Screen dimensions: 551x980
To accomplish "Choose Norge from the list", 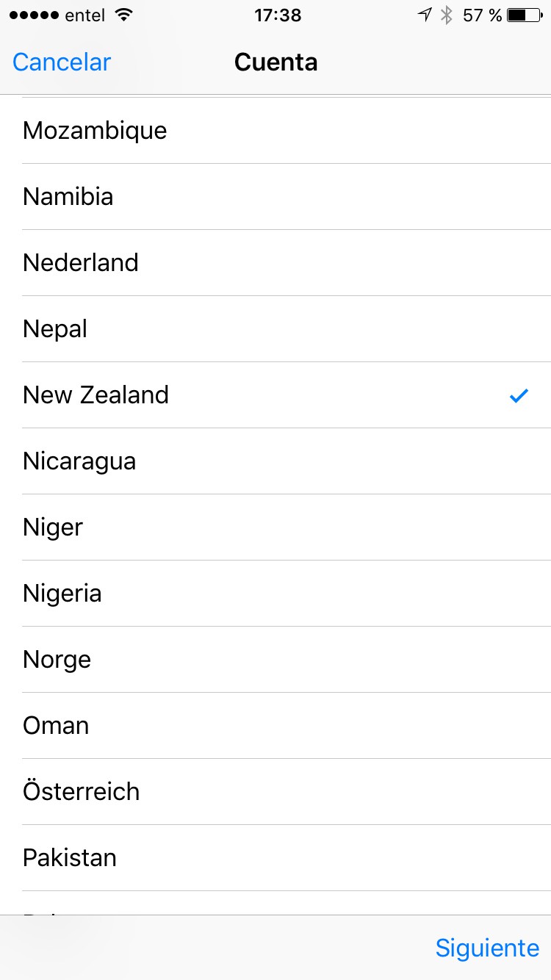I will [275, 660].
